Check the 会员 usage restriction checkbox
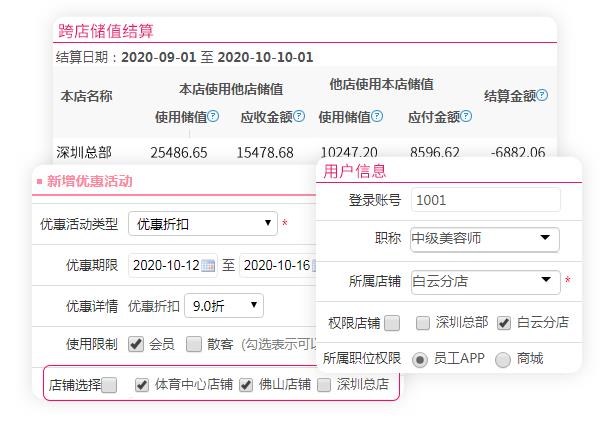Viewport: 606px width, 431px height. (x=136, y=344)
